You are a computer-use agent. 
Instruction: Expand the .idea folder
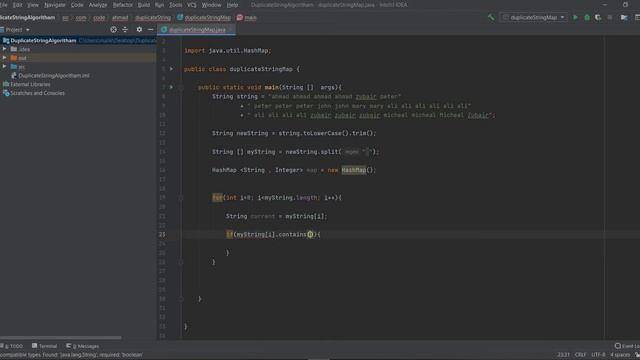tap(4, 49)
